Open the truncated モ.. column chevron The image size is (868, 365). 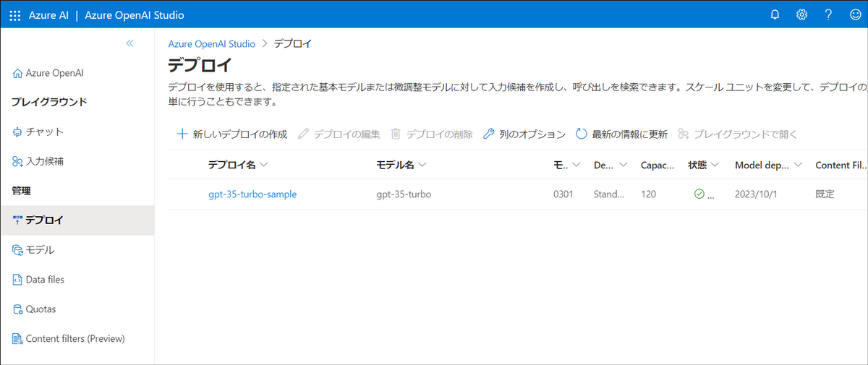point(576,166)
